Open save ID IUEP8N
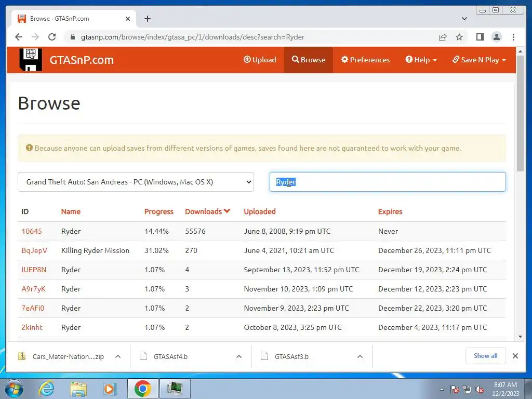 pos(34,270)
